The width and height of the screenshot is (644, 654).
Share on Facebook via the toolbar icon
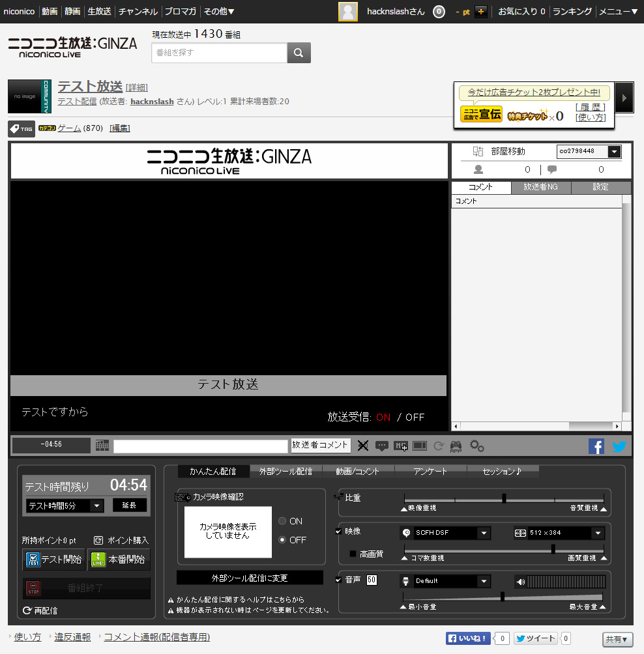click(x=596, y=446)
